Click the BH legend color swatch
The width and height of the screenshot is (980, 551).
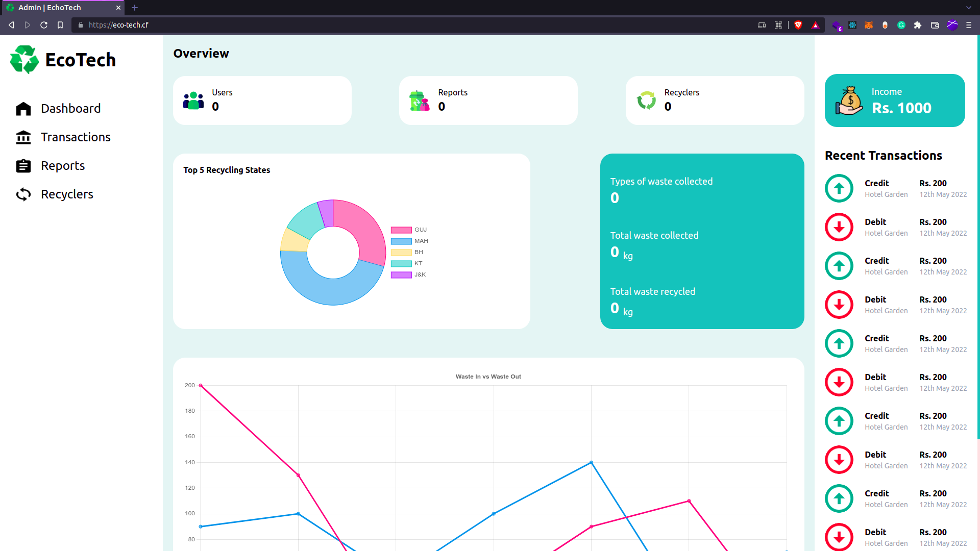[401, 252]
